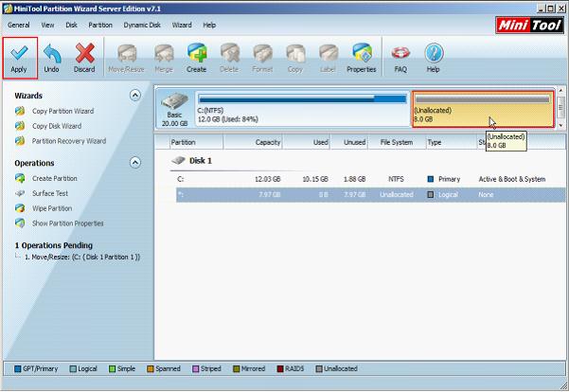This screenshot has width=569, height=392.
Task: Click the Partition column header
Action: coord(196,142)
